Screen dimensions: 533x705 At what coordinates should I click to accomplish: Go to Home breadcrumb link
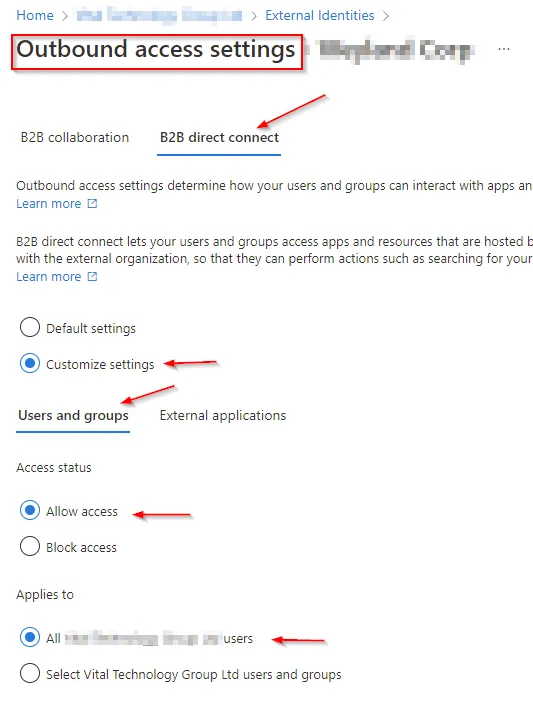pyautogui.click(x=35, y=16)
